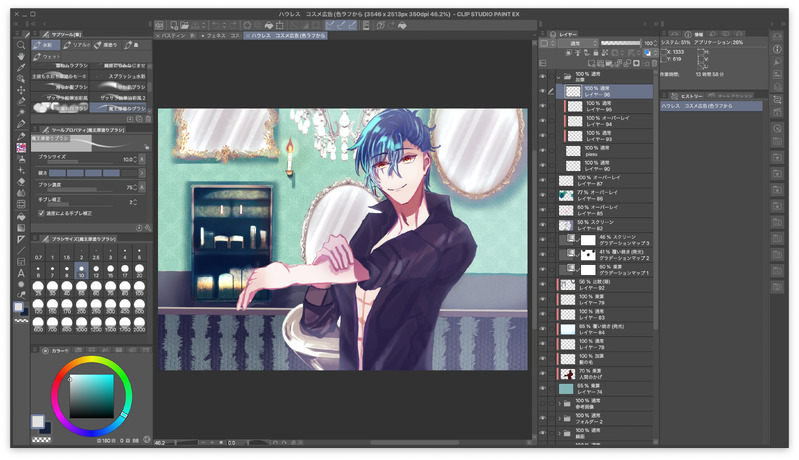This screenshot has width=799, height=460.
Task: Open brush density dynamics button
Action: point(142,187)
